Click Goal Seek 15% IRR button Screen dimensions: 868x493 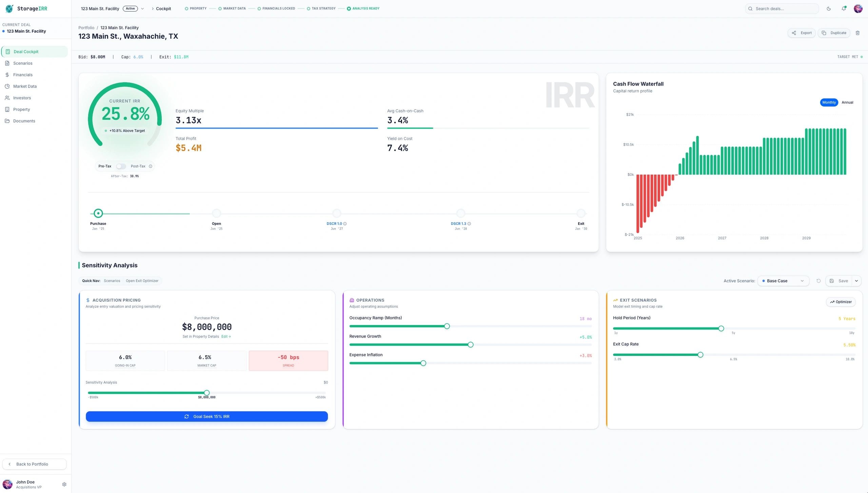pyautogui.click(x=206, y=417)
